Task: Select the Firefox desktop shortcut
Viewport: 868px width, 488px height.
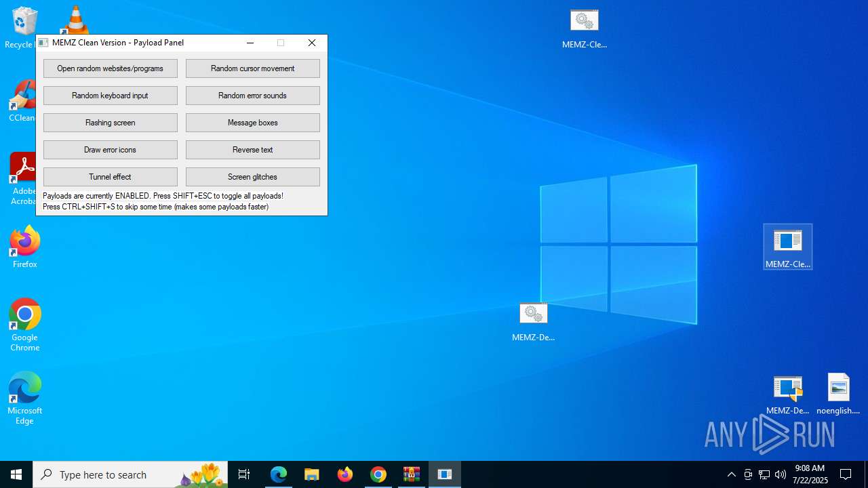Action: pyautogui.click(x=25, y=247)
